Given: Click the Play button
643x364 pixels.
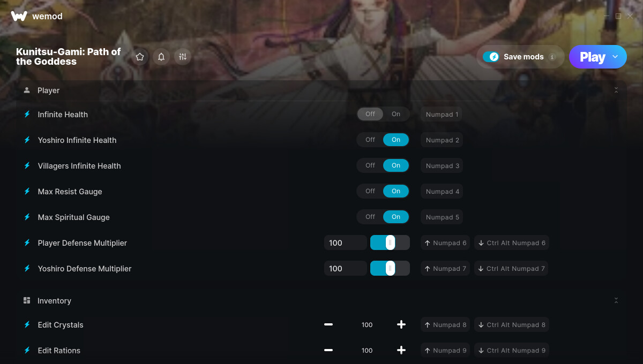Looking at the screenshot, I should 592,57.
